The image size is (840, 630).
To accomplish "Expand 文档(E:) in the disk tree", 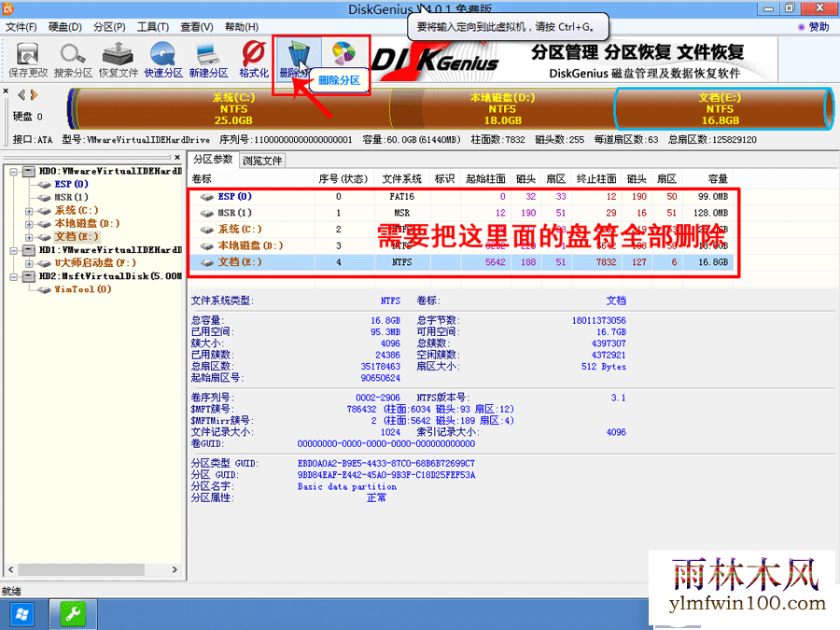I will pos(29,237).
